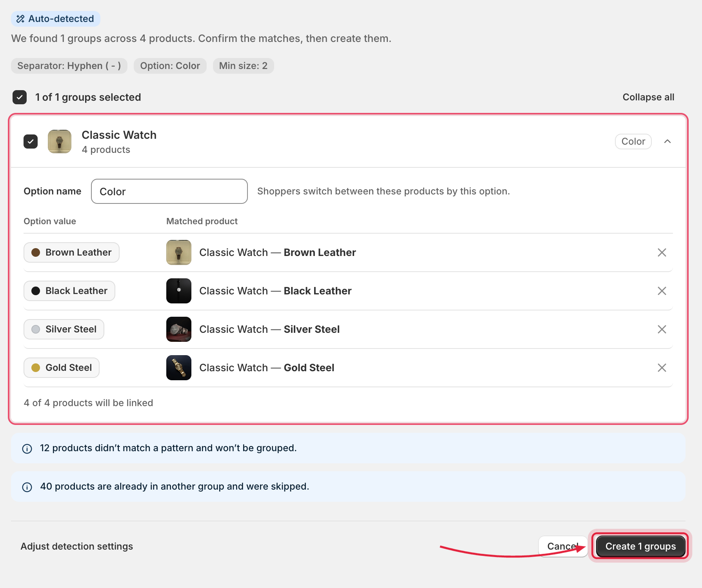Click the Gold Steel option value chip
This screenshot has width=702, height=588.
coord(62,368)
